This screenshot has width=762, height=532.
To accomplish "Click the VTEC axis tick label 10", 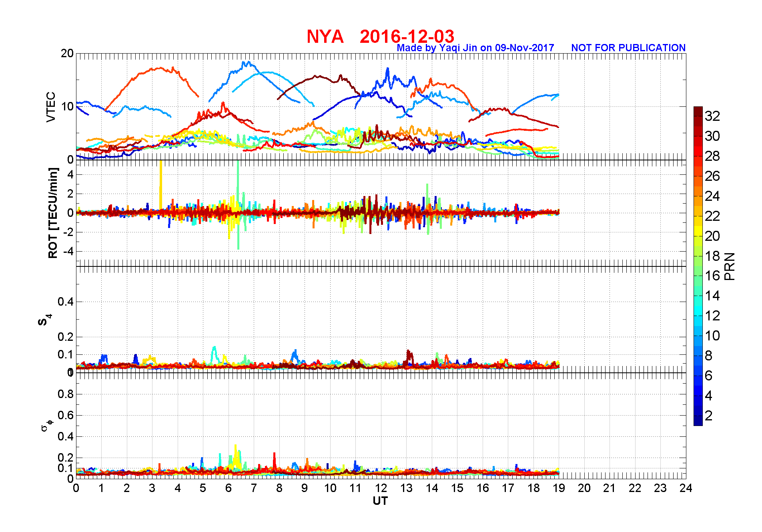I will click(67, 106).
